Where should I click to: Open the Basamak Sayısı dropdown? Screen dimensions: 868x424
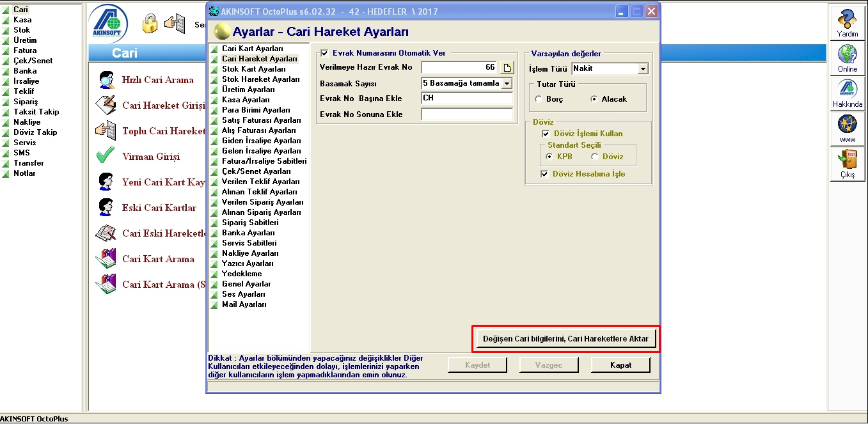coord(507,84)
